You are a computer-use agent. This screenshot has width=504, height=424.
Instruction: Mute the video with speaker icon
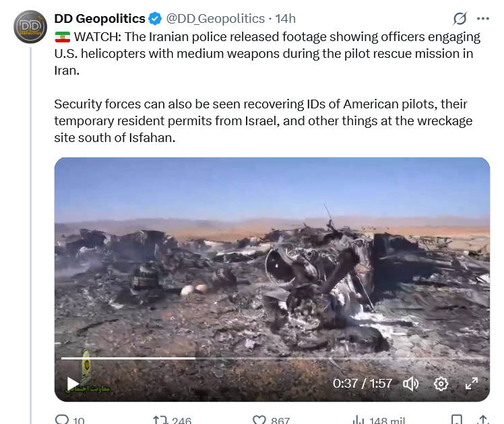pos(411,384)
